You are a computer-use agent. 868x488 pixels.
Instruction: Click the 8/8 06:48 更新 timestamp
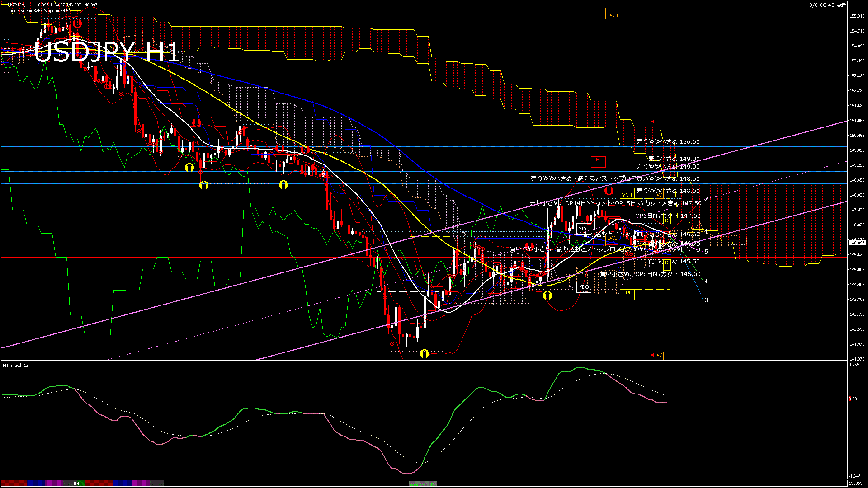click(828, 5)
